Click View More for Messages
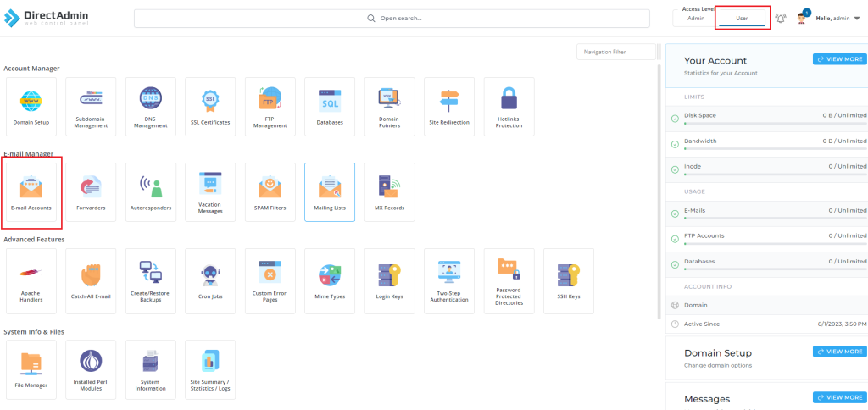The height and width of the screenshot is (410, 868). pyautogui.click(x=838, y=396)
